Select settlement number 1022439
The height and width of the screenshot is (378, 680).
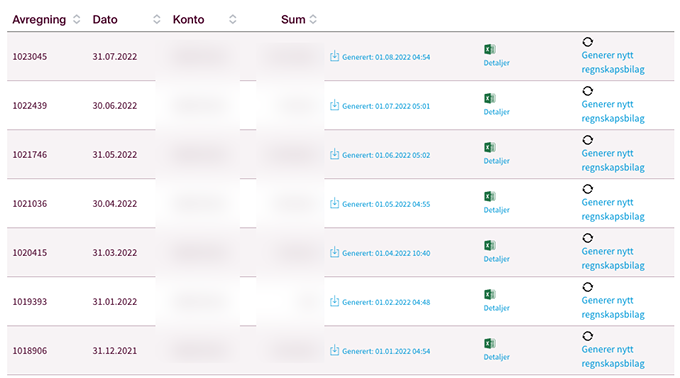click(29, 106)
